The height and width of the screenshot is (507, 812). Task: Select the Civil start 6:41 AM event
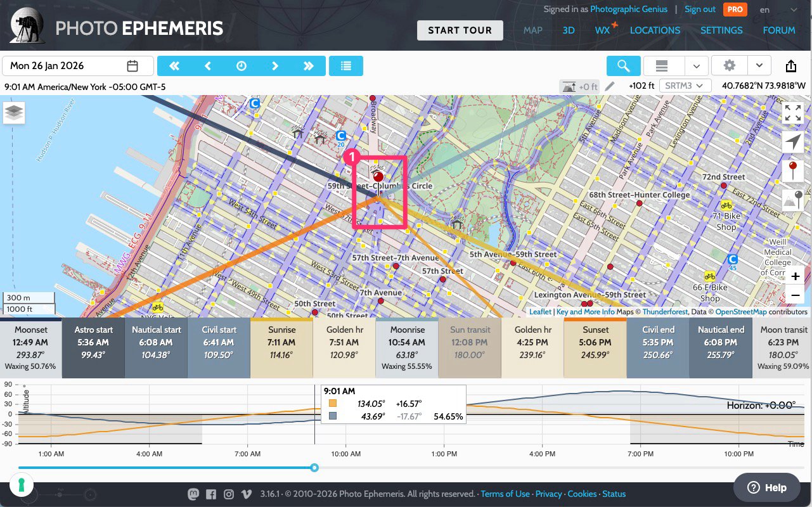tap(219, 348)
